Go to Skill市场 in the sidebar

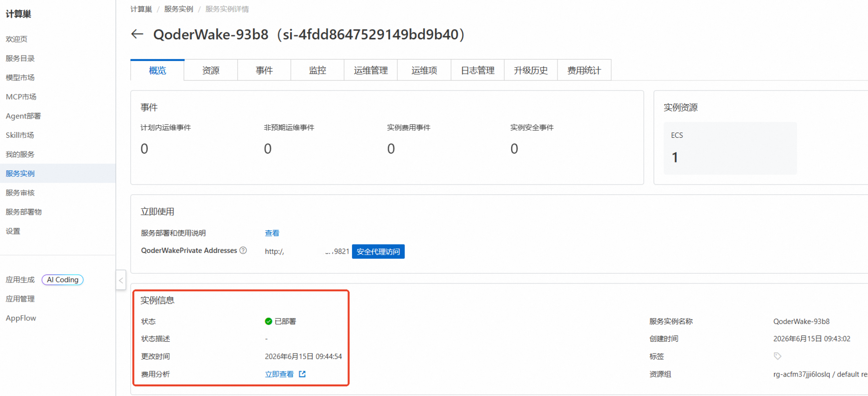pyautogui.click(x=20, y=135)
